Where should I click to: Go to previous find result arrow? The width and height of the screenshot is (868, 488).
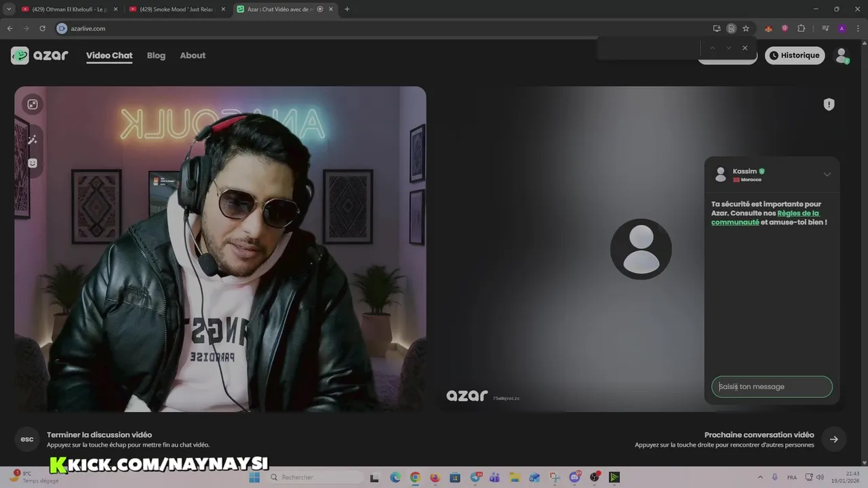pyautogui.click(x=712, y=47)
